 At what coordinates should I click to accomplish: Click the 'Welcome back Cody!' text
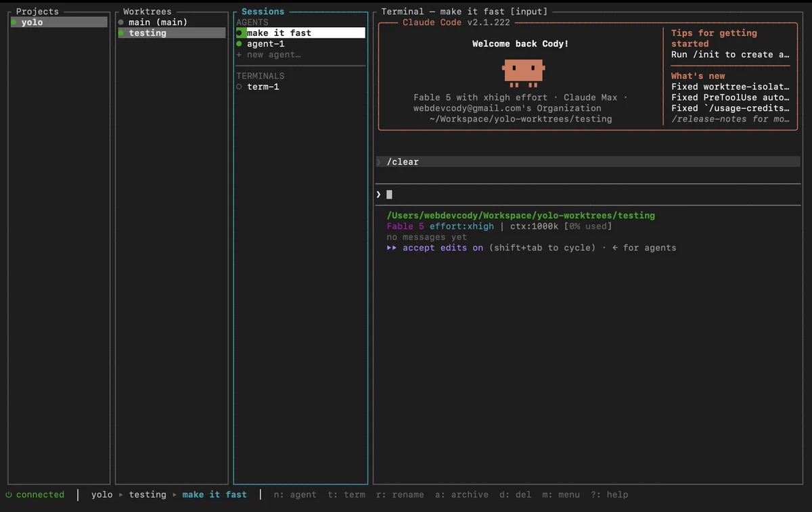click(x=520, y=44)
